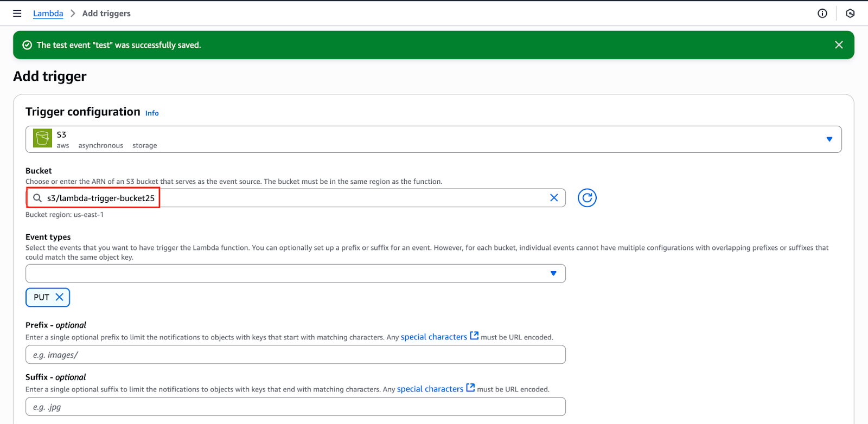Click the green success checkmark icon

(x=27, y=45)
